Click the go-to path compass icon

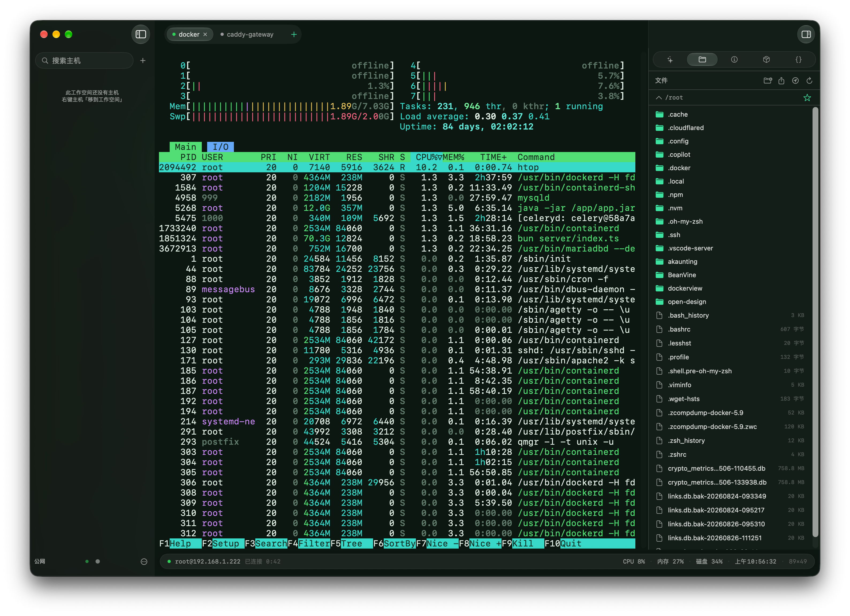795,81
